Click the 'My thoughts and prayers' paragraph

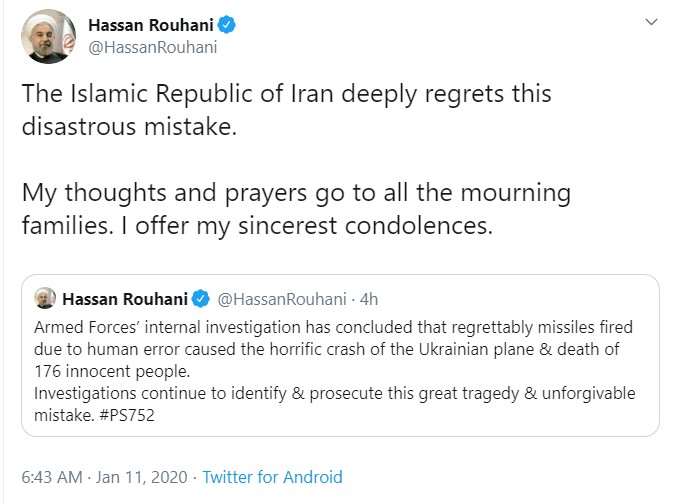296,209
